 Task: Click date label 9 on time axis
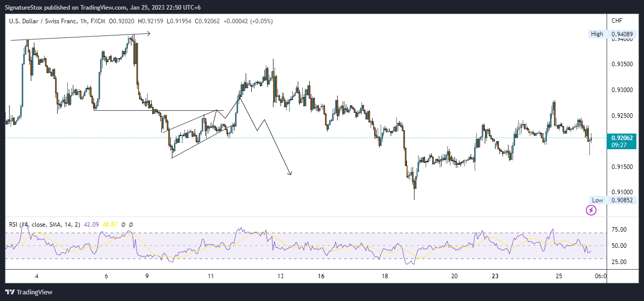(x=148, y=276)
